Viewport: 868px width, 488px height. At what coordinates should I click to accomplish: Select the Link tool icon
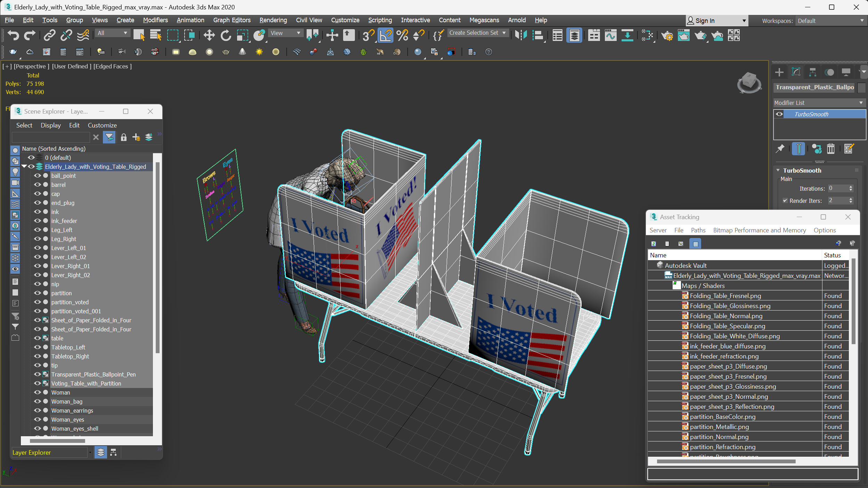coord(49,35)
